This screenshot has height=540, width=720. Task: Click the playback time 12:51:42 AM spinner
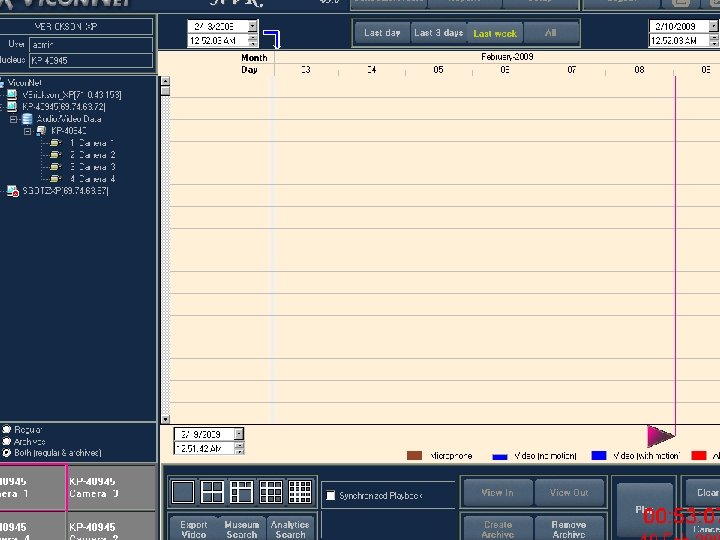(x=239, y=448)
